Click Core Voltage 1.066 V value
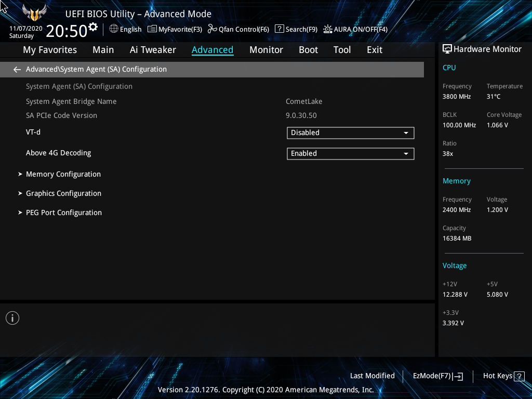 (x=497, y=125)
